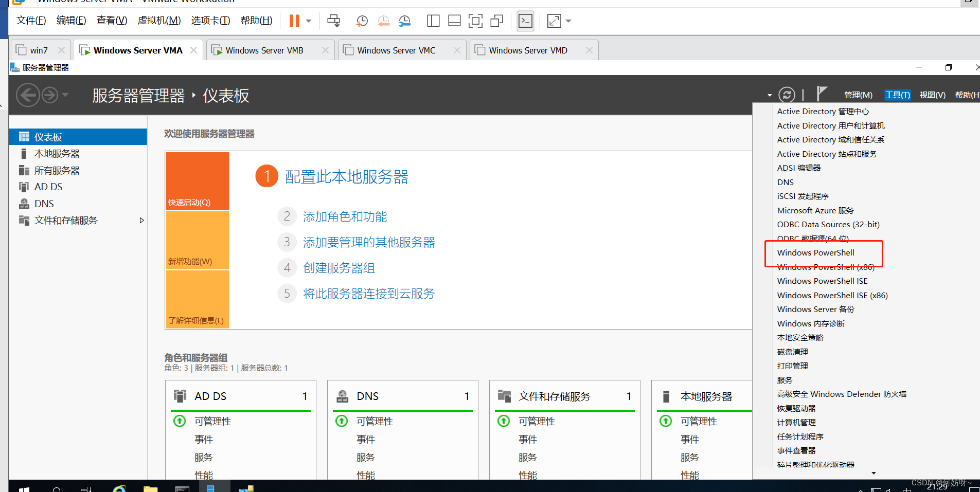Click the Server Manager refresh icon
Viewport: 980px width, 492px height.
click(x=786, y=95)
